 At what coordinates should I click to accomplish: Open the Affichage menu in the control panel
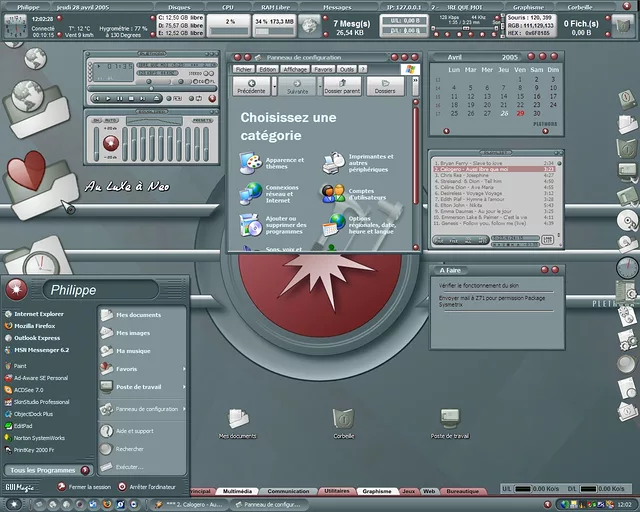(x=295, y=70)
